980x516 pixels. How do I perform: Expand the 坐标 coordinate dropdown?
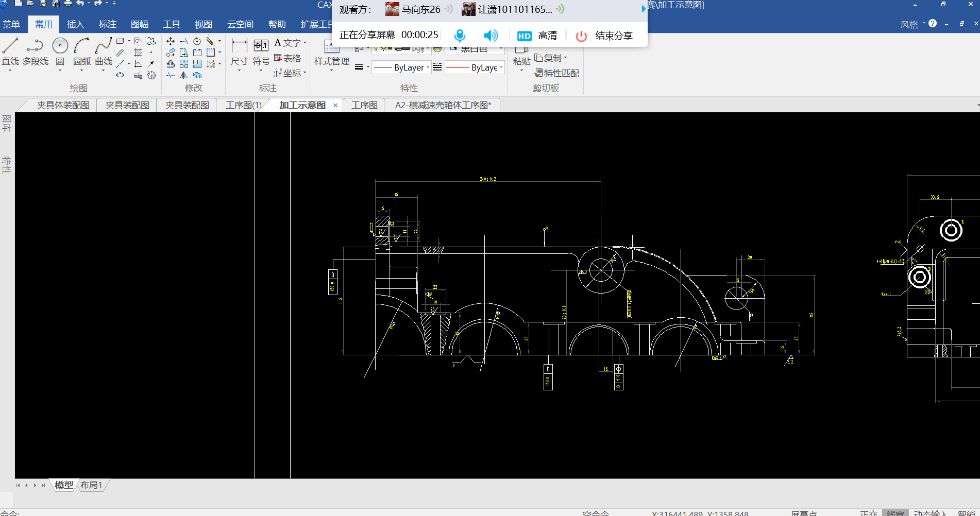tap(305, 73)
